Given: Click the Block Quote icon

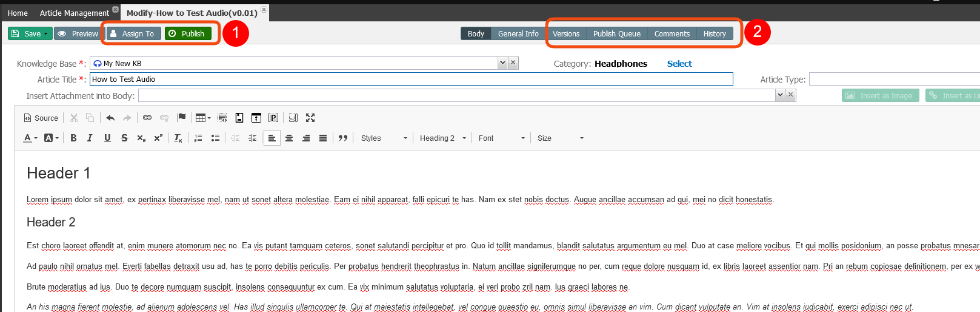Looking at the screenshot, I should coord(343,138).
